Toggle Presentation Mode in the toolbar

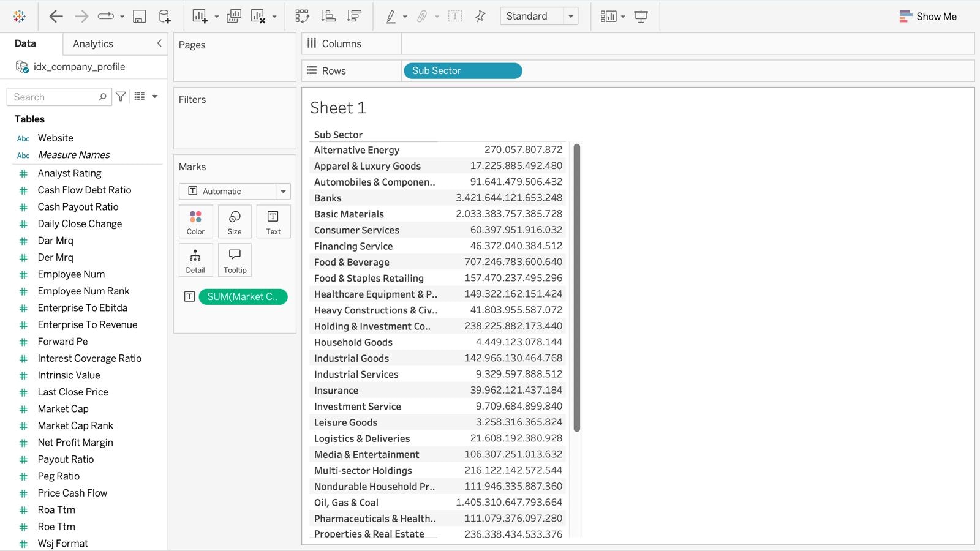coord(641,17)
